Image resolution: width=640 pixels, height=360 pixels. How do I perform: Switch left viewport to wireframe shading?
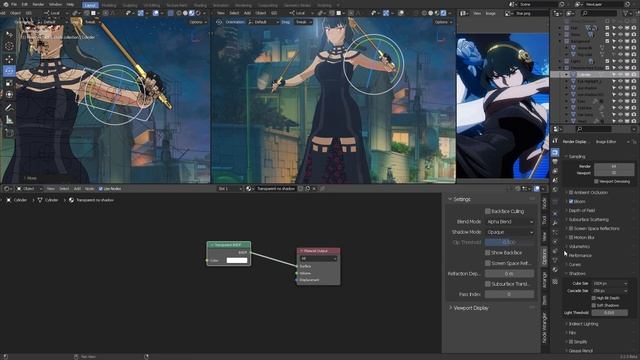pyautogui.click(x=179, y=13)
